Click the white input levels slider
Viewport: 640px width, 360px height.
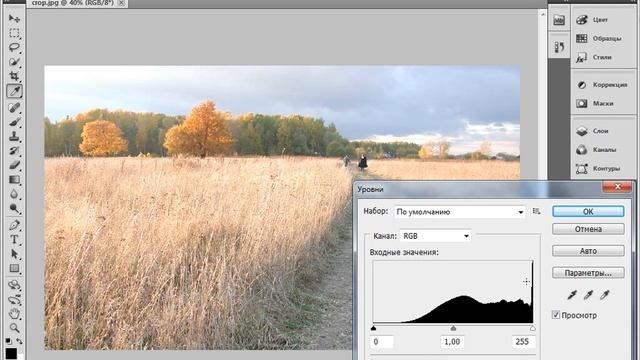coord(532,328)
